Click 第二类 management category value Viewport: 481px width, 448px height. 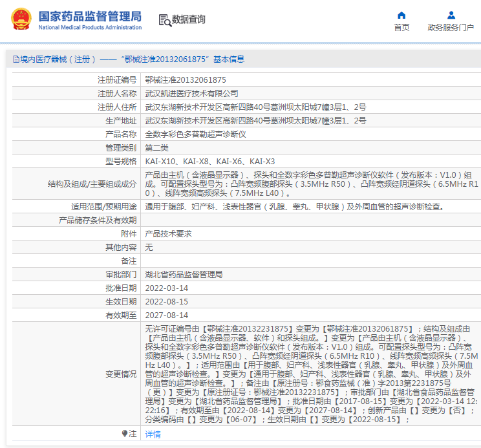pos(156,148)
